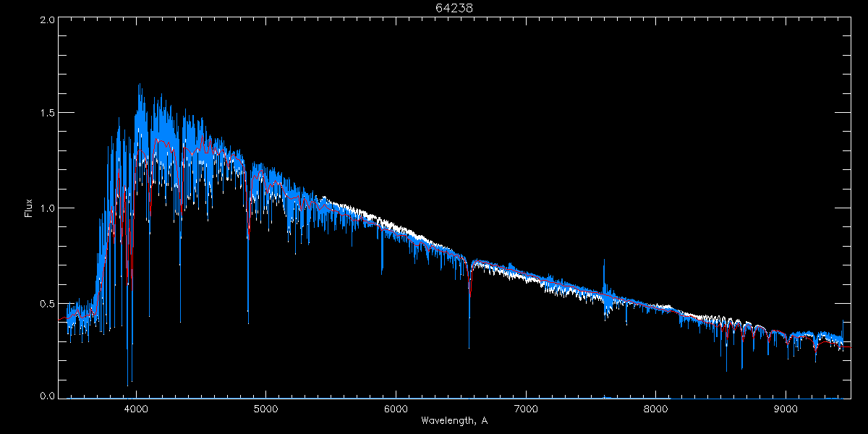Click the 2.0 flux tick label

[46, 20]
